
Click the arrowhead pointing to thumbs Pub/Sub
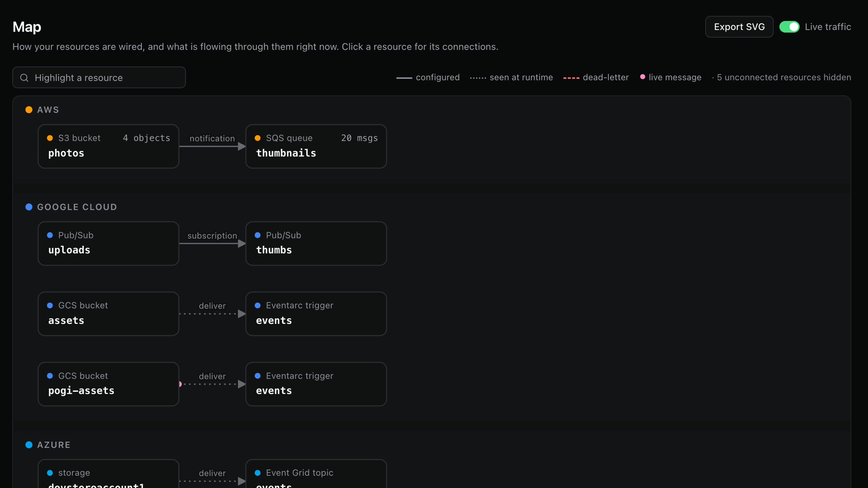[242, 244]
